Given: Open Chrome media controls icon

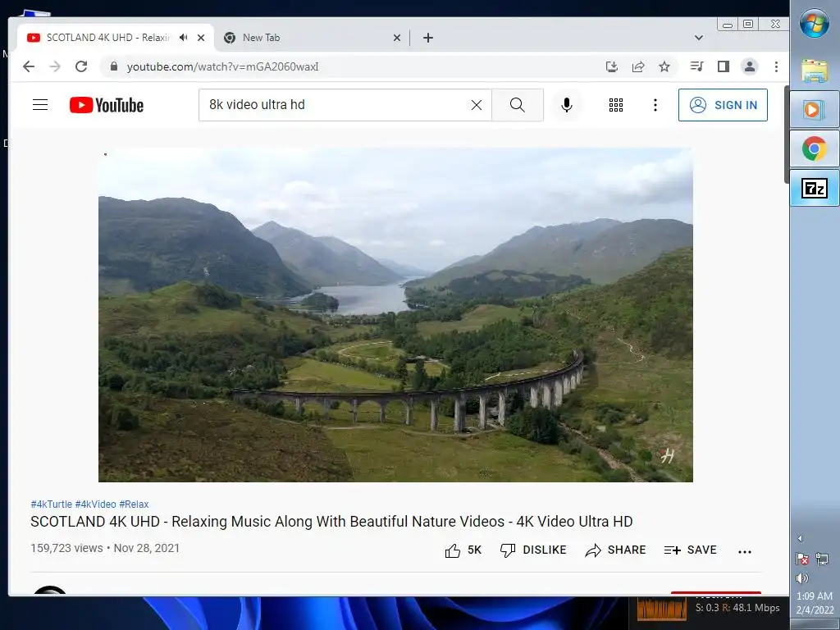Looking at the screenshot, I should (x=697, y=66).
